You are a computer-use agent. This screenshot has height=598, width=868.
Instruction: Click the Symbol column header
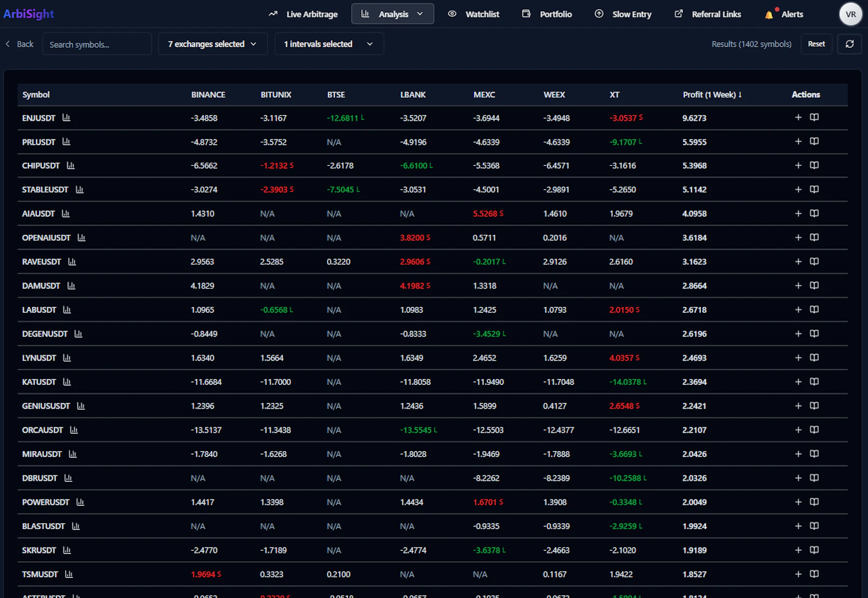(36, 94)
